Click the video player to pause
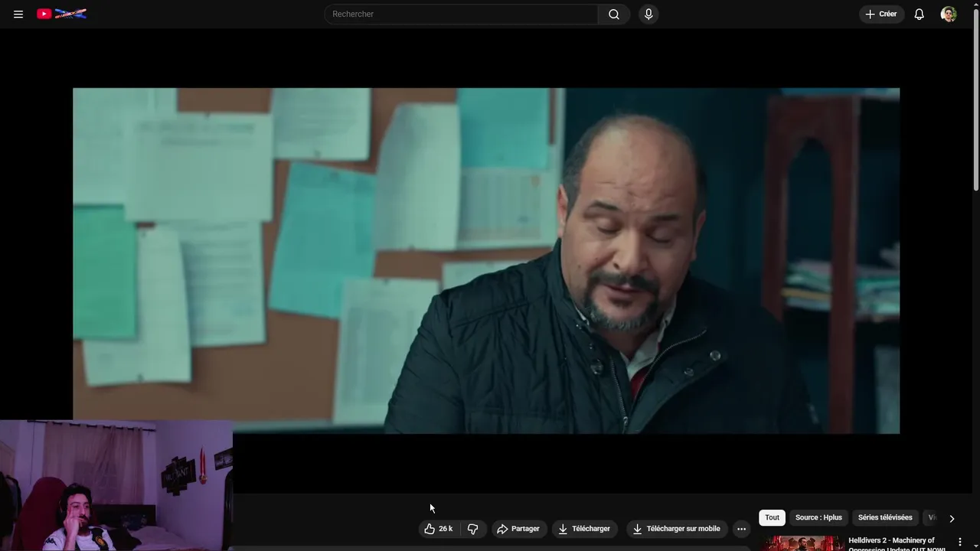This screenshot has width=980, height=551. pos(486,260)
